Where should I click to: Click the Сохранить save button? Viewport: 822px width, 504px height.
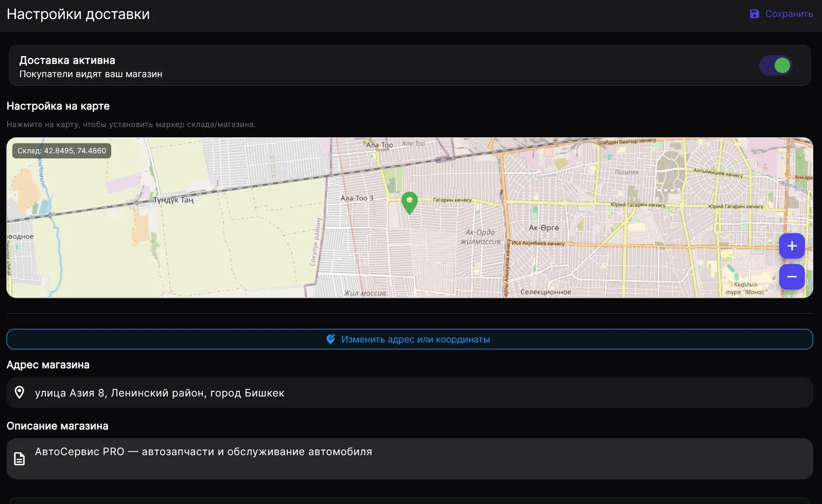pos(781,14)
